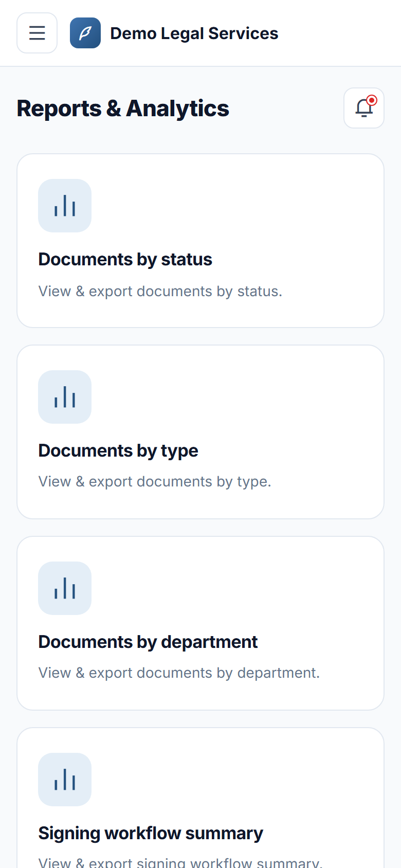Viewport: 401px width, 868px height.
Task: Click the Reports & Analytics heading
Action: click(123, 109)
